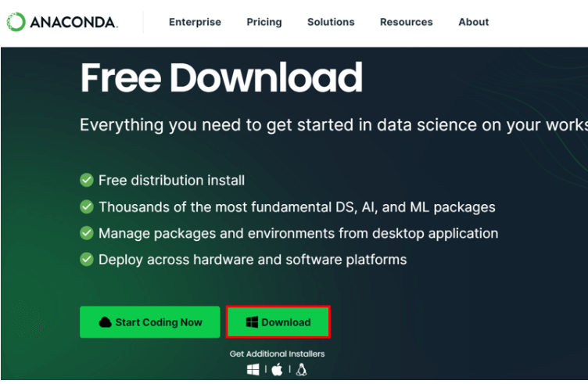Image resolution: width=588 pixels, height=384 pixels.
Task: Click the checkmark beside Deploy across hardware
Action: coord(87,259)
